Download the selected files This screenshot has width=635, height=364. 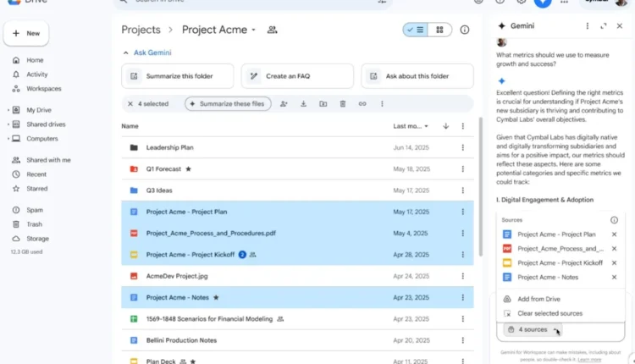point(303,103)
